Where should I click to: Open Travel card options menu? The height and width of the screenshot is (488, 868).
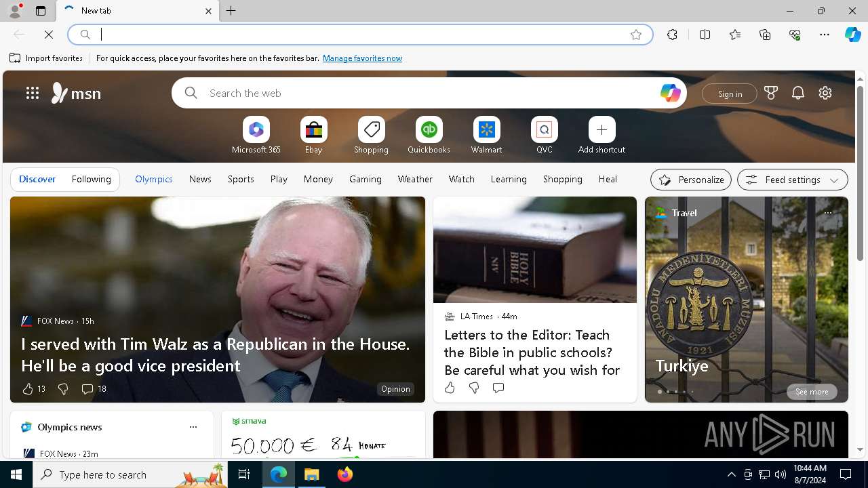tap(828, 213)
